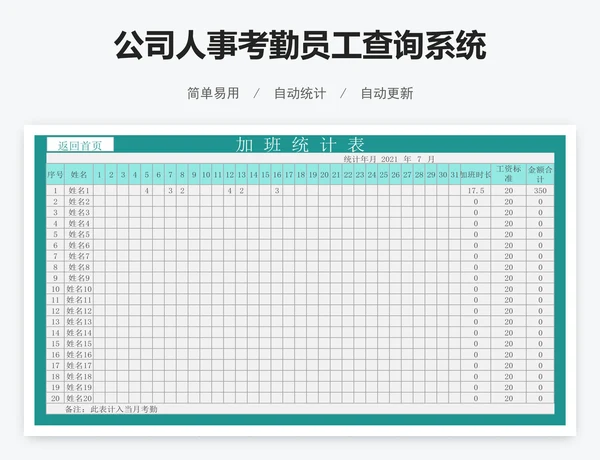
Task: Select the 姓名17 cell
Action: pos(79,365)
